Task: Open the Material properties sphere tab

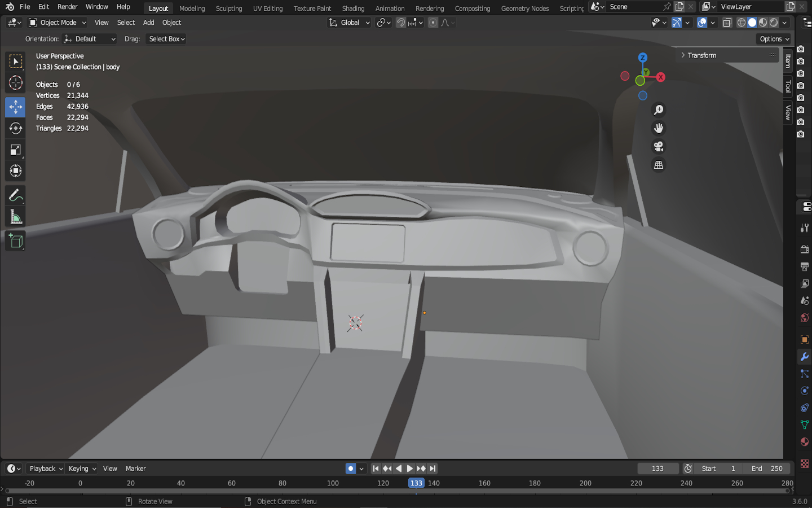Action: (805, 441)
